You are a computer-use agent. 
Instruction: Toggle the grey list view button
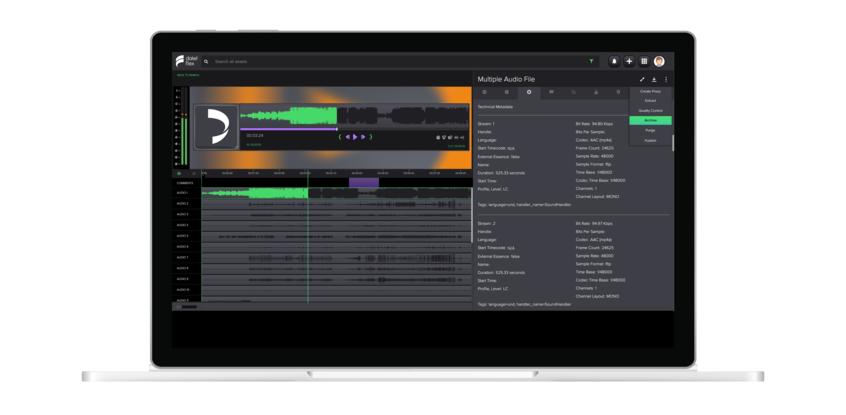click(194, 174)
